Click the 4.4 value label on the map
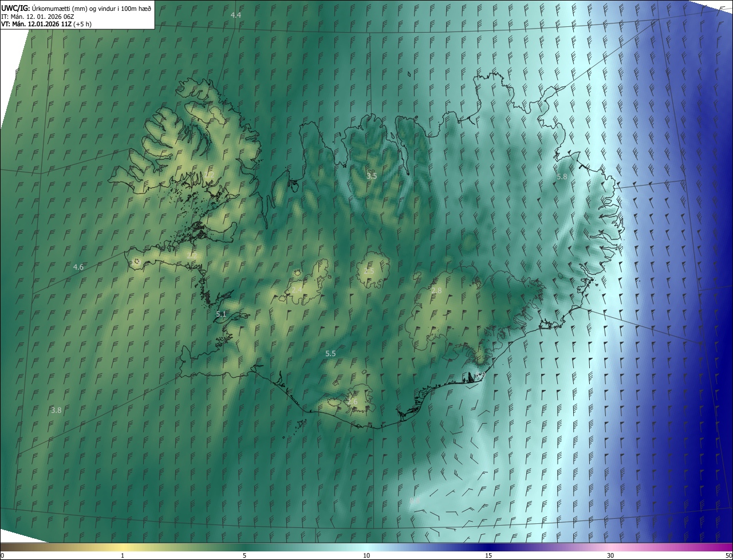The width and height of the screenshot is (733, 560). click(236, 15)
